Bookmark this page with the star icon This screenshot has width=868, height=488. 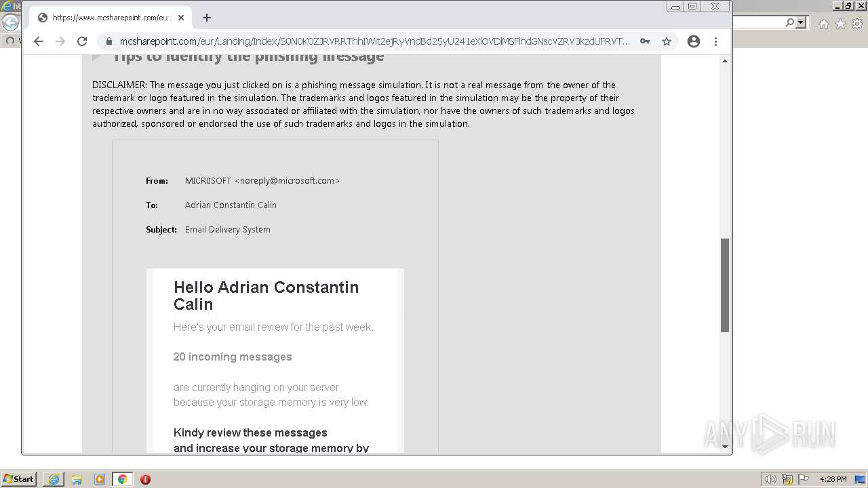tap(667, 41)
